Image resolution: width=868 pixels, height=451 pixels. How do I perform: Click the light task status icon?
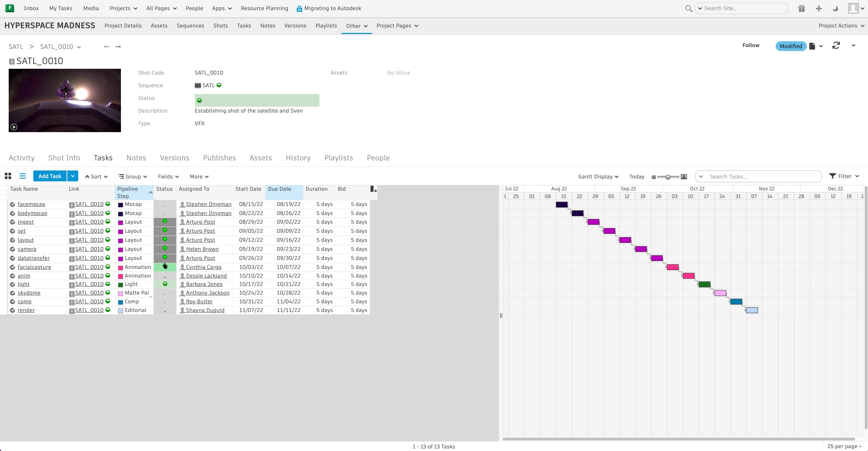[165, 284]
